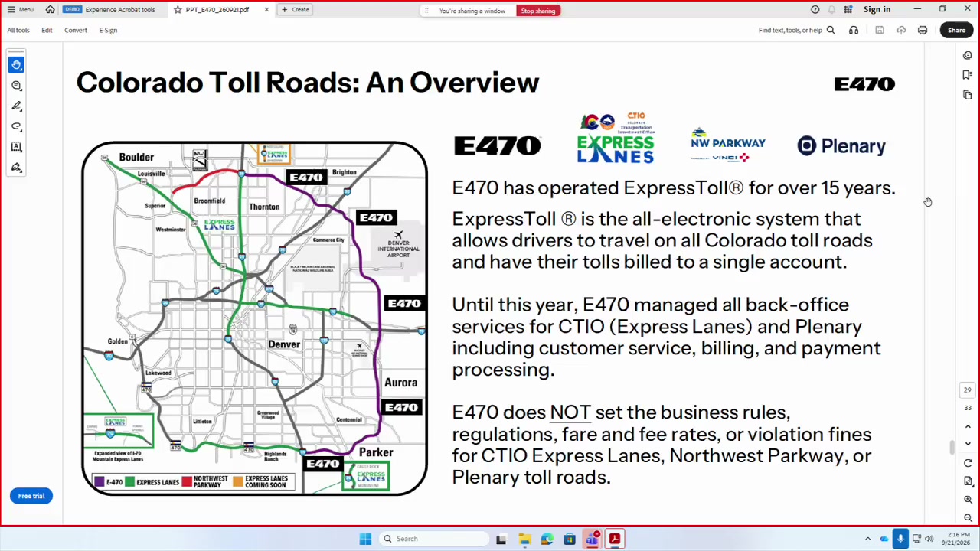Open the comments panel icon on right rail

tap(968, 55)
